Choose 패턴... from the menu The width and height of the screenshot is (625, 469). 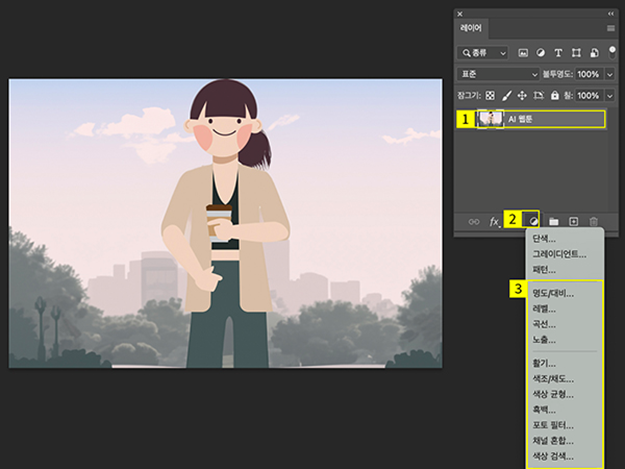click(564, 270)
